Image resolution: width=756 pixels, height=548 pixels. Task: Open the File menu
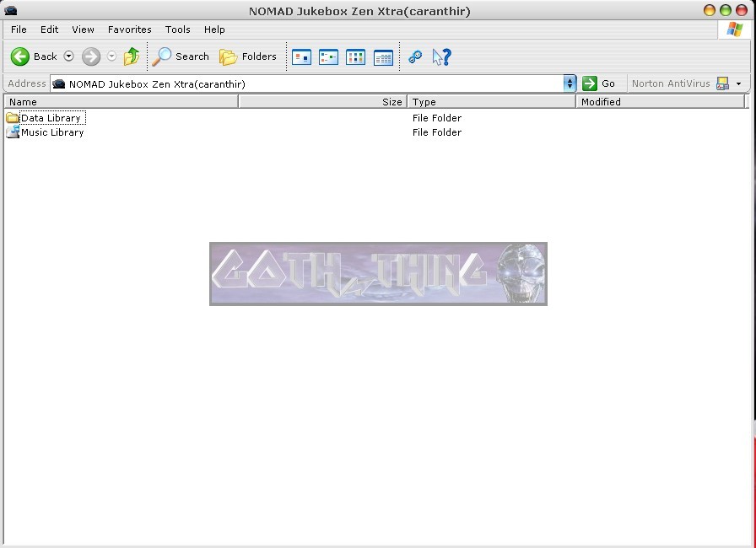click(19, 30)
